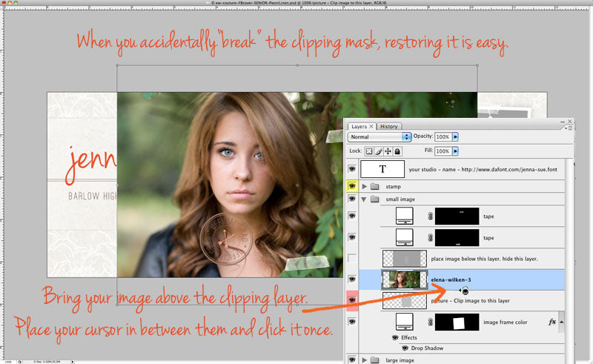Hide the stamp group with yellow eye icon

point(352,187)
